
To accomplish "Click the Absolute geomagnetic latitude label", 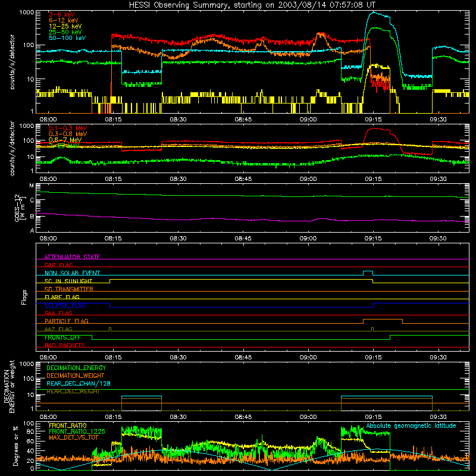I will (x=411, y=425).
